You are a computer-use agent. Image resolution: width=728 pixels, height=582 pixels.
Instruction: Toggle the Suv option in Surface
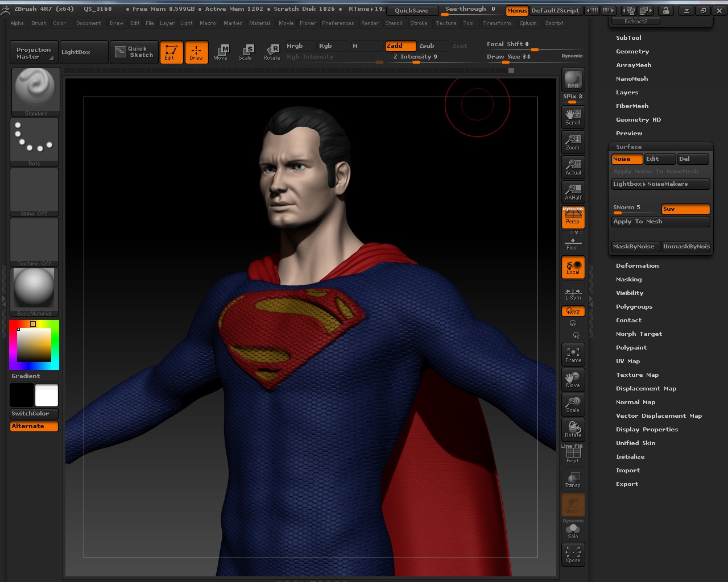[685, 209]
